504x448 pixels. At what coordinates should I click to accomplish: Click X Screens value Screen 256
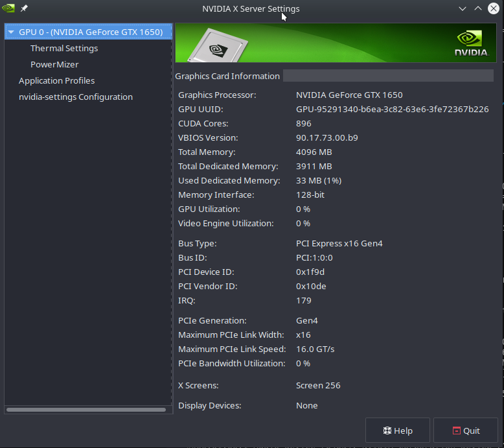318,385
